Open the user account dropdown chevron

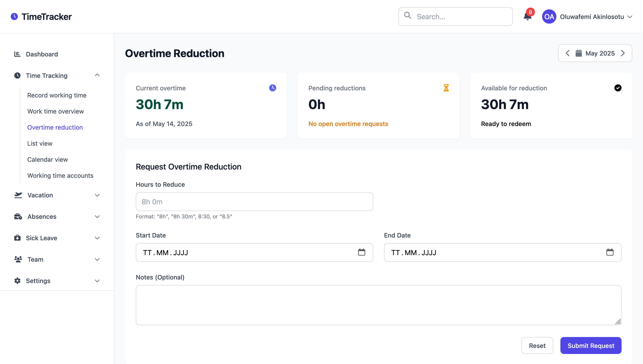click(x=630, y=17)
